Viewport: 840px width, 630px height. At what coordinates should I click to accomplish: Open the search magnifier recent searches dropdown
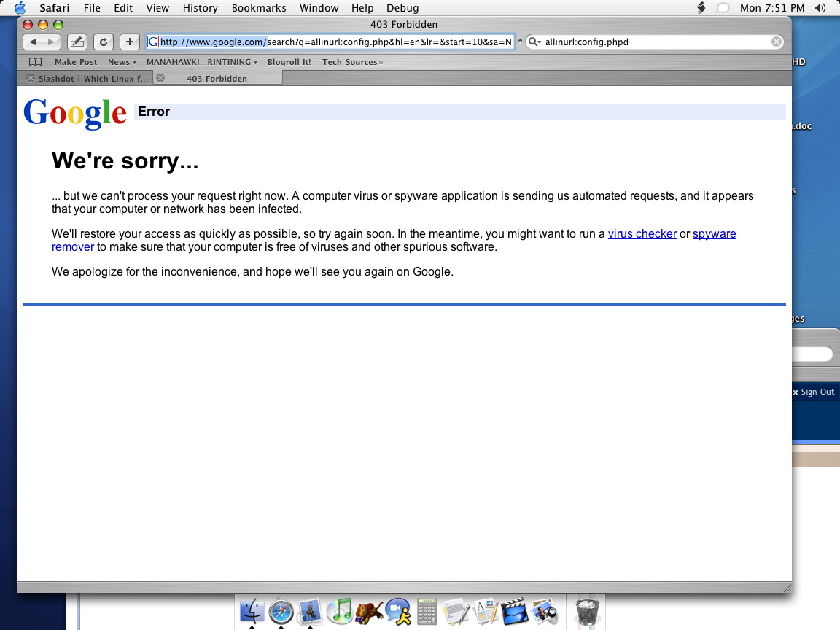pos(534,42)
